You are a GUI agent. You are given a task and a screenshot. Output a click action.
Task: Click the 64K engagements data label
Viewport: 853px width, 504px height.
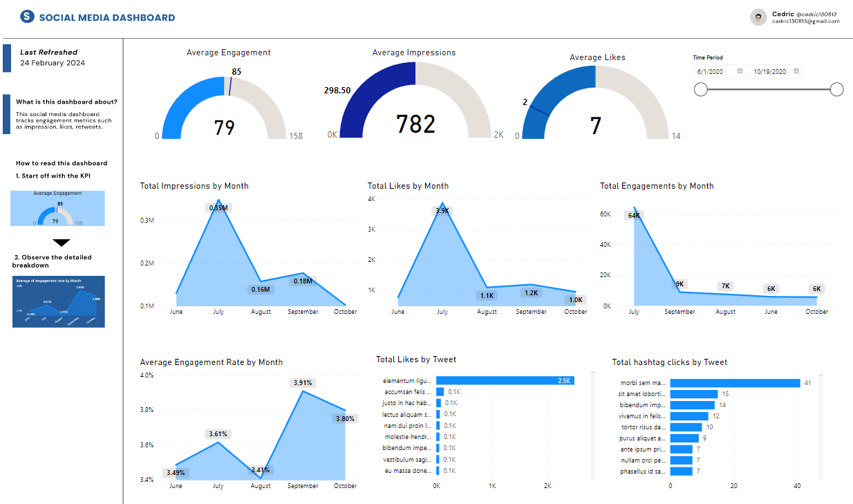(x=634, y=215)
